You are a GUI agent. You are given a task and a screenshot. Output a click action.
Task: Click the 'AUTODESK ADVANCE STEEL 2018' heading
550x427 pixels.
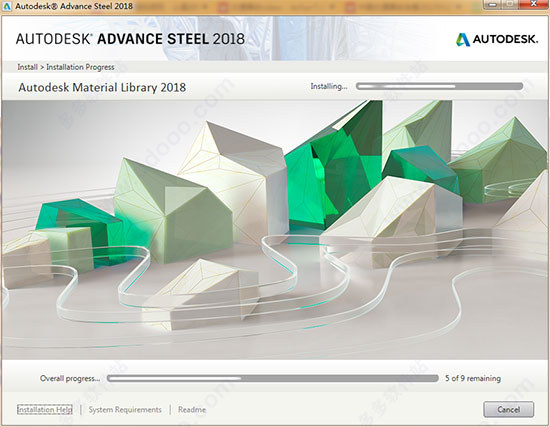[130, 39]
